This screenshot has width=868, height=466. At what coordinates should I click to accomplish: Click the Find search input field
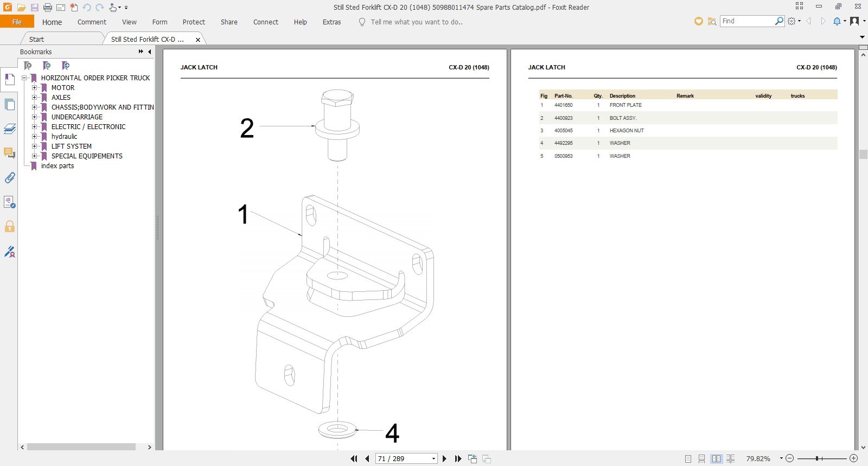pyautogui.click(x=748, y=21)
